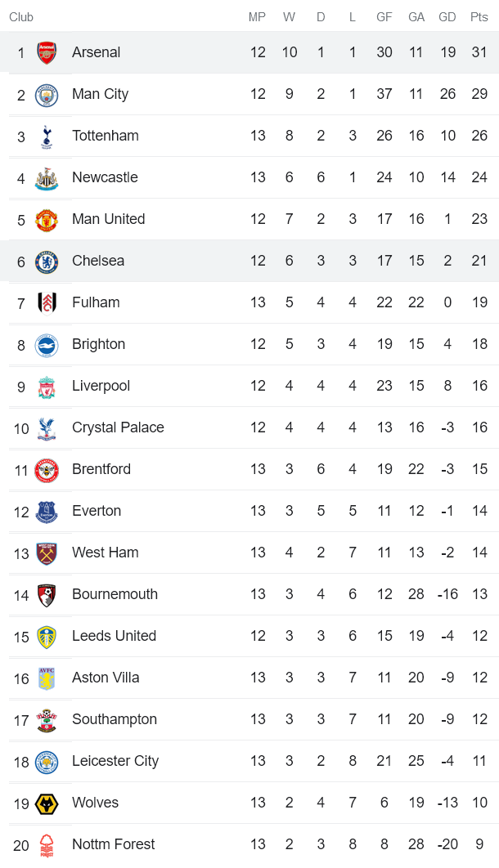This screenshot has width=499, height=868.
Task: Click the MP column header
Action: point(258,17)
